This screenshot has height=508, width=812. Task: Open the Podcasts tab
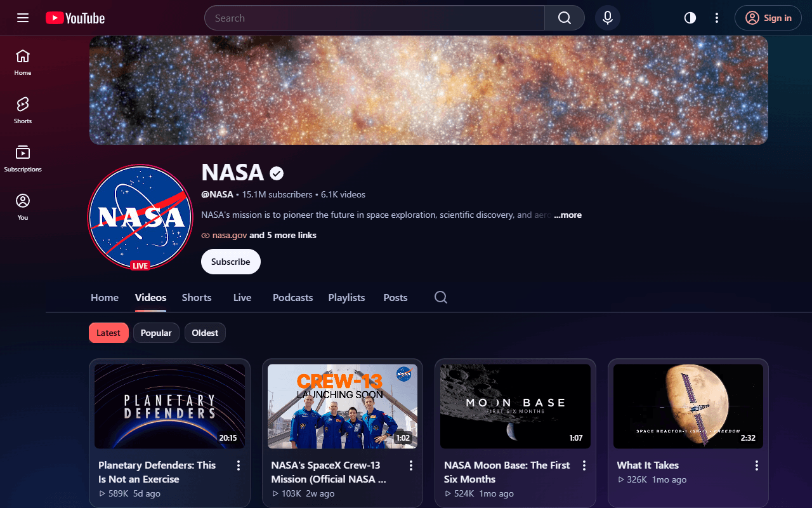(x=293, y=297)
